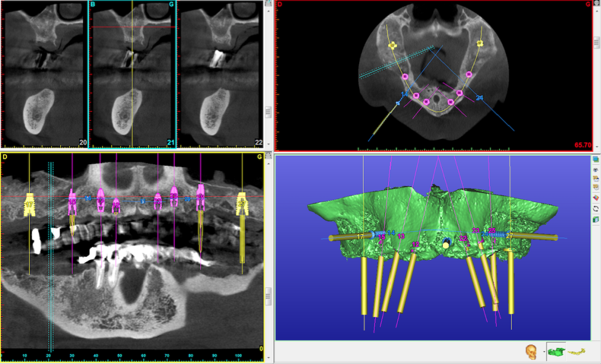Click implant label 24 in axial view
The height and width of the screenshot is (364, 601).
coord(480,98)
